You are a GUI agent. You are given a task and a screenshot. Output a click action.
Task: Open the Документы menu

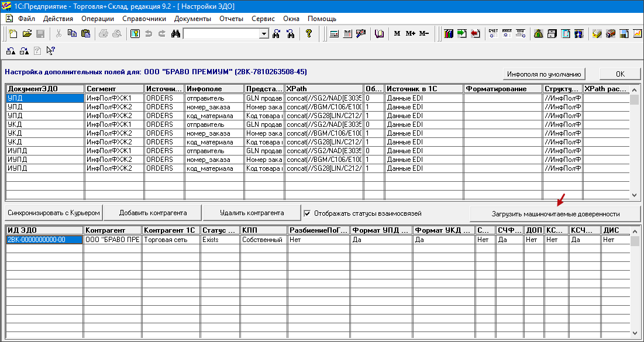pos(192,19)
